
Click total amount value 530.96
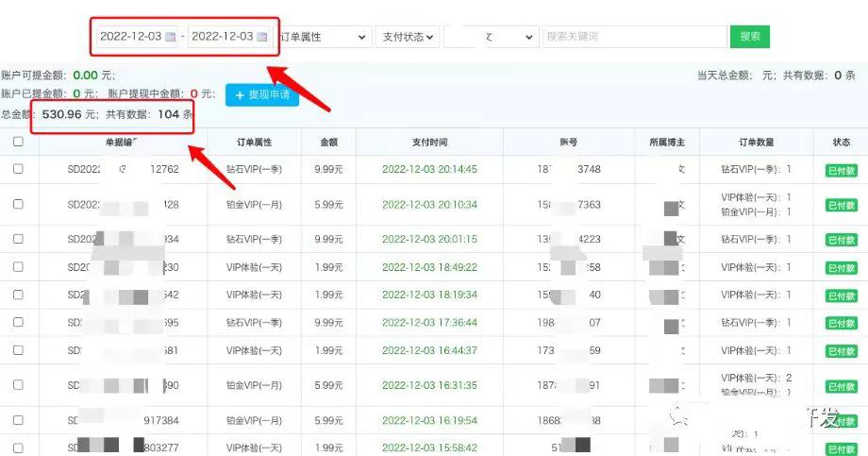click(62, 114)
